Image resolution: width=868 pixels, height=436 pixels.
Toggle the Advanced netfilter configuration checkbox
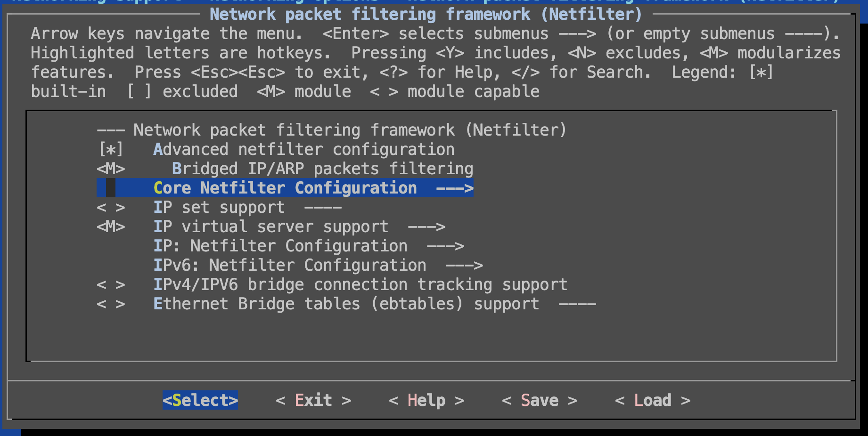coord(111,150)
